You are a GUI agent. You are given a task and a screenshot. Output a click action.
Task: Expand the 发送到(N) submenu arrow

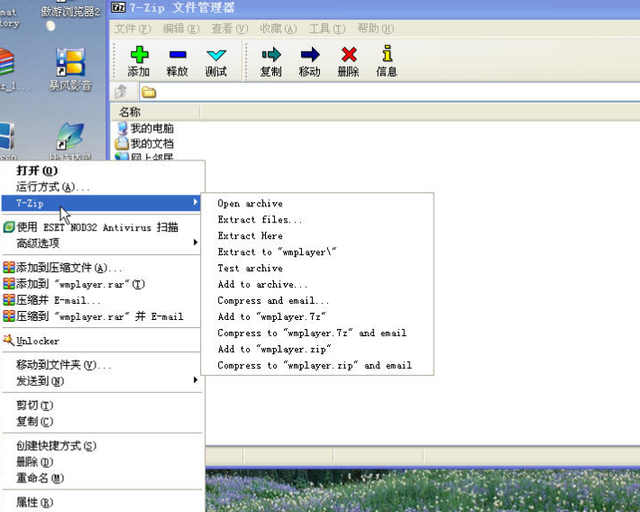click(x=196, y=380)
